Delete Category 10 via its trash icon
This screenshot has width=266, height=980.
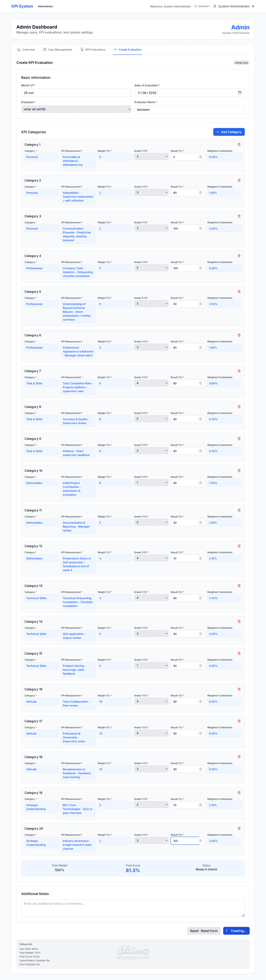pyautogui.click(x=239, y=471)
